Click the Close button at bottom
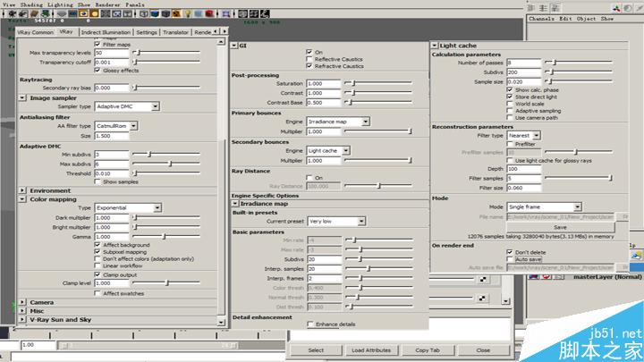 [483, 350]
